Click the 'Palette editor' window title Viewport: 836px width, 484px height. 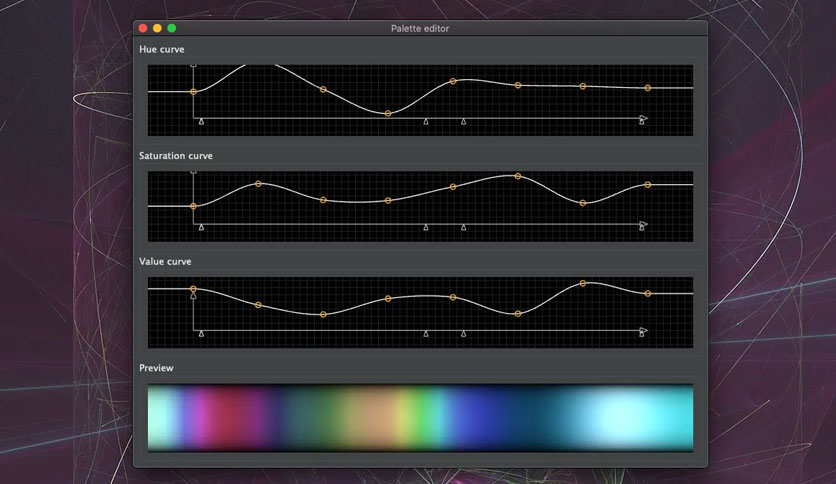coord(420,29)
